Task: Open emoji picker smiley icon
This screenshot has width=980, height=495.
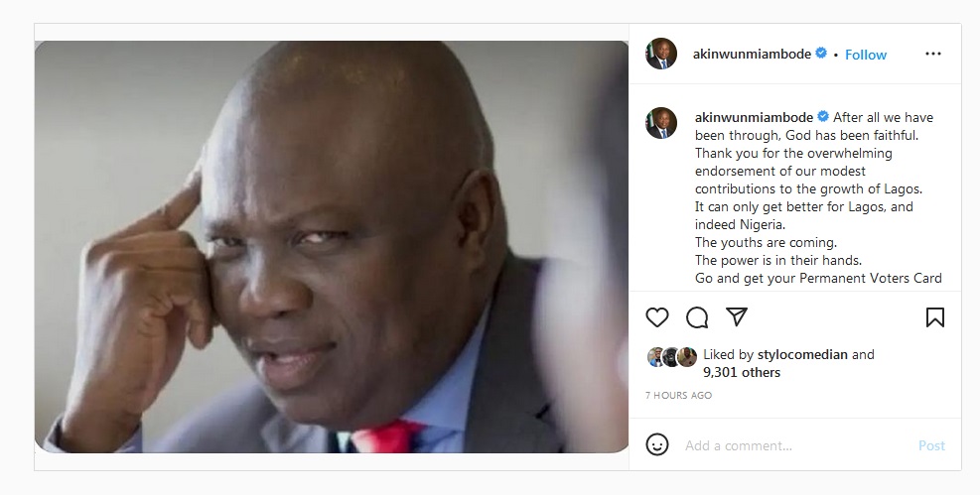Action: pyautogui.click(x=657, y=445)
